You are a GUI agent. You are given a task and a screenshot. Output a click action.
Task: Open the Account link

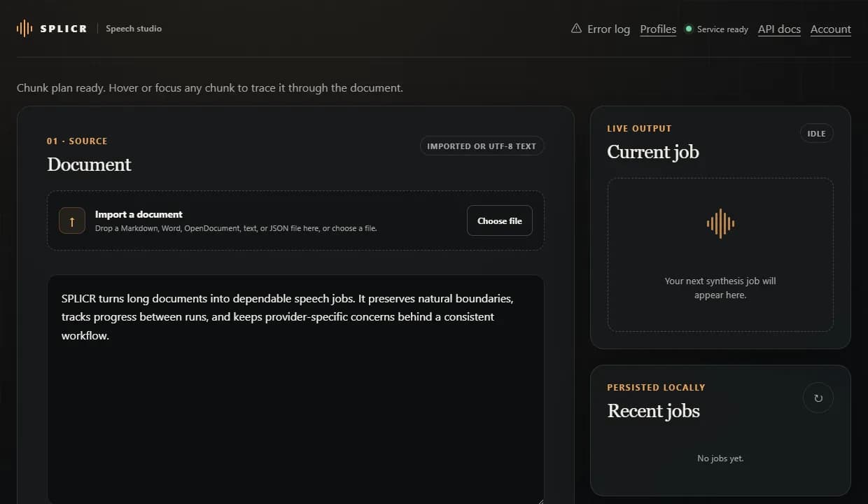click(x=831, y=29)
